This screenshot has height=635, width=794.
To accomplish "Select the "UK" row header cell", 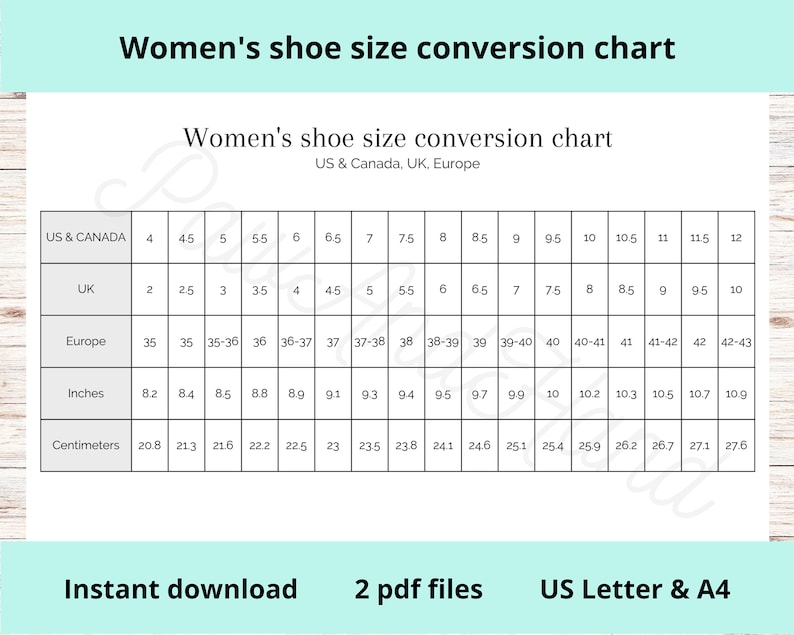I will pyautogui.click(x=86, y=289).
